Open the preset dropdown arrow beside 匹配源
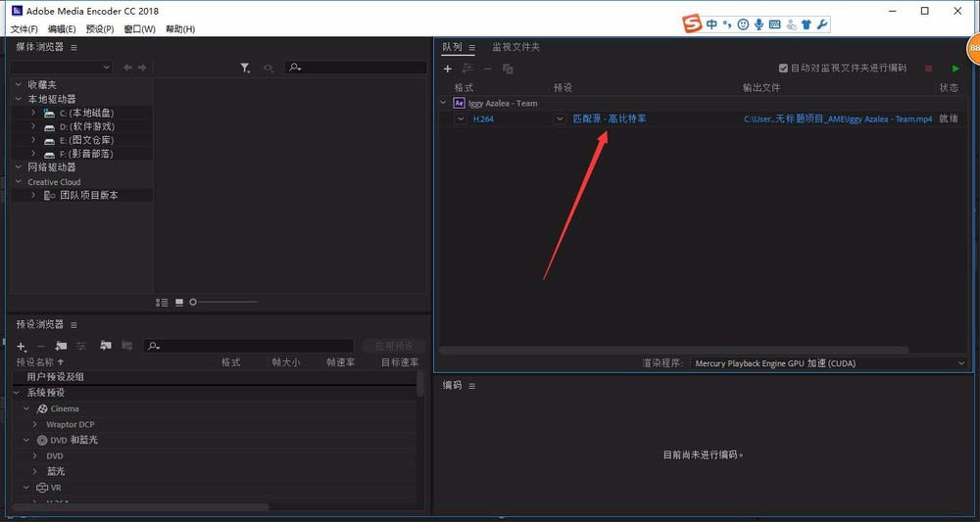Viewport: 980px width, 522px height. pos(560,119)
